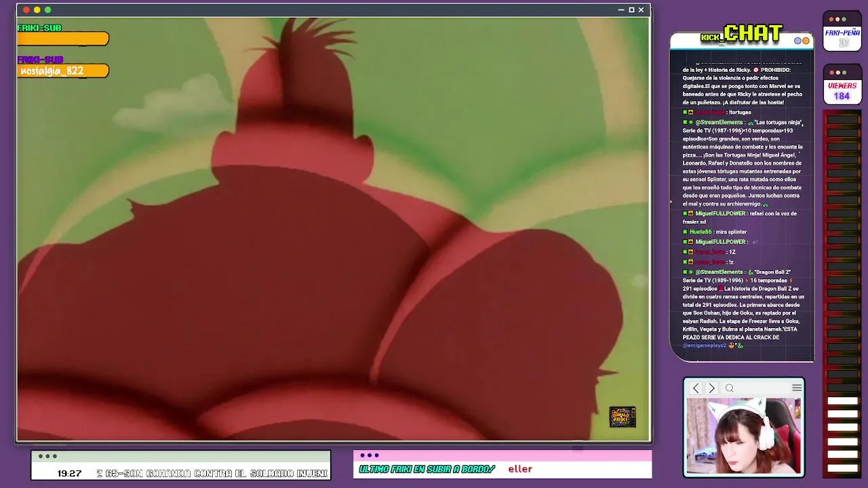This screenshot has width=868, height=488.
Task: Click the three dots on the ticker panel
Action: click(x=47, y=456)
